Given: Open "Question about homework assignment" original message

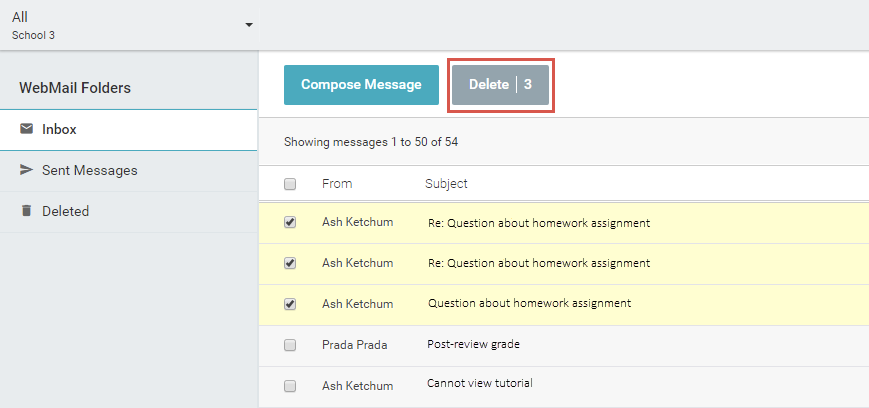Looking at the screenshot, I should pos(529,303).
